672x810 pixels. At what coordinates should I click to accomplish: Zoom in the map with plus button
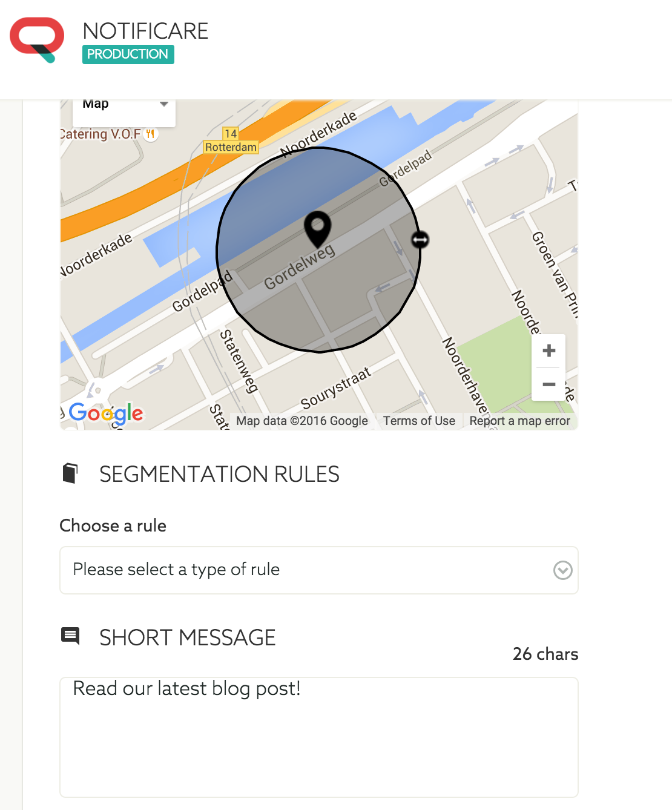click(549, 351)
